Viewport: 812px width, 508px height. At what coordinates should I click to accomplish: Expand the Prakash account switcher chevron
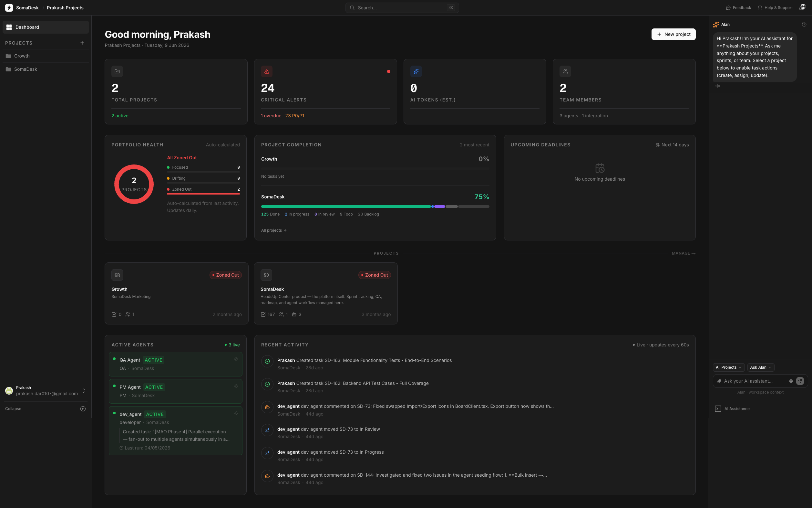pos(84,390)
